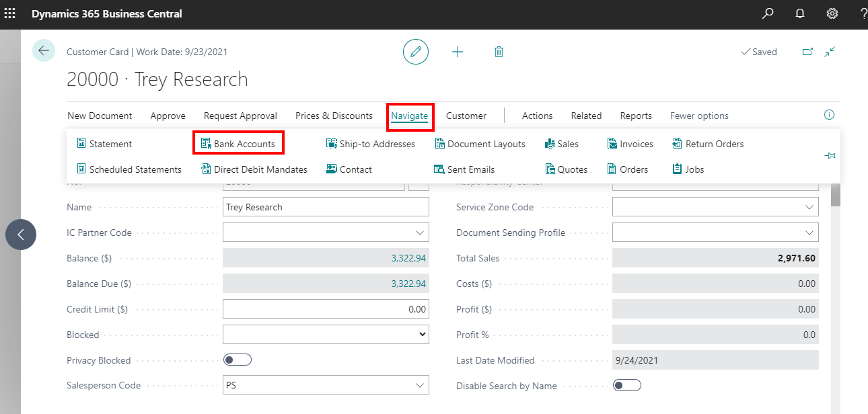
Task: Go to previous record with the left chevron
Action: tap(21, 235)
